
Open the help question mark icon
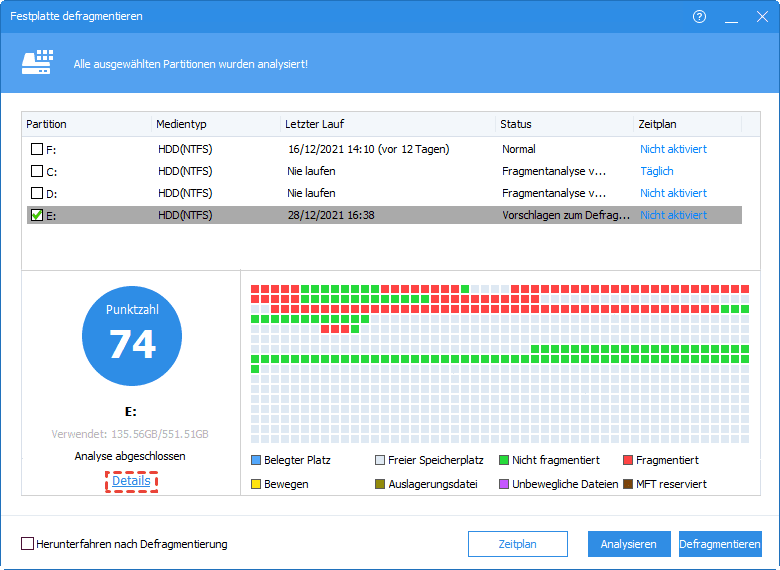[x=699, y=16]
